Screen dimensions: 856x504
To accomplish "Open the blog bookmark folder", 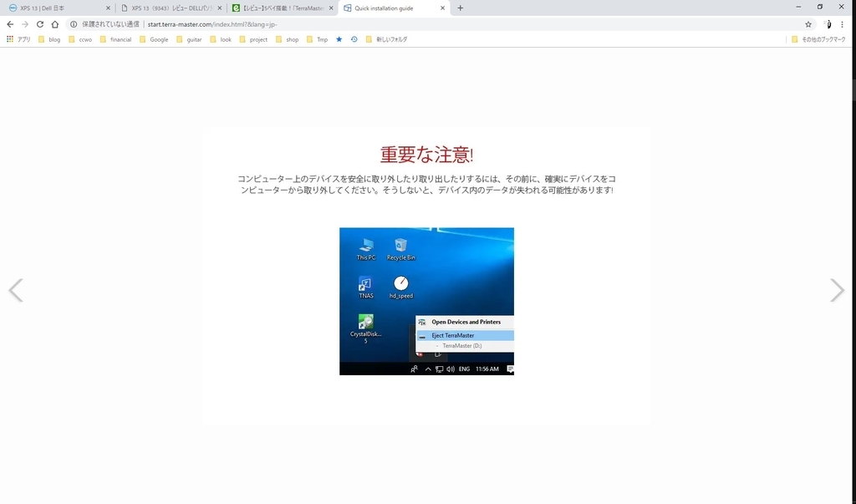I will pyautogui.click(x=49, y=39).
